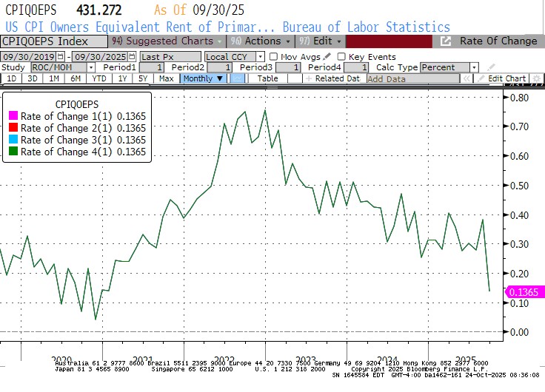Open the Local CCY currency dropdown

point(260,56)
